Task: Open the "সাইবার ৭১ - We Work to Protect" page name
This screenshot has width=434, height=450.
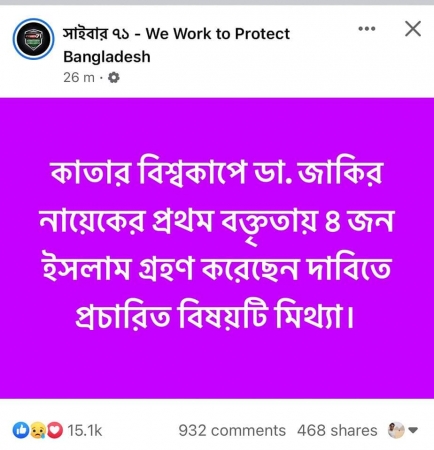Action: [x=176, y=34]
